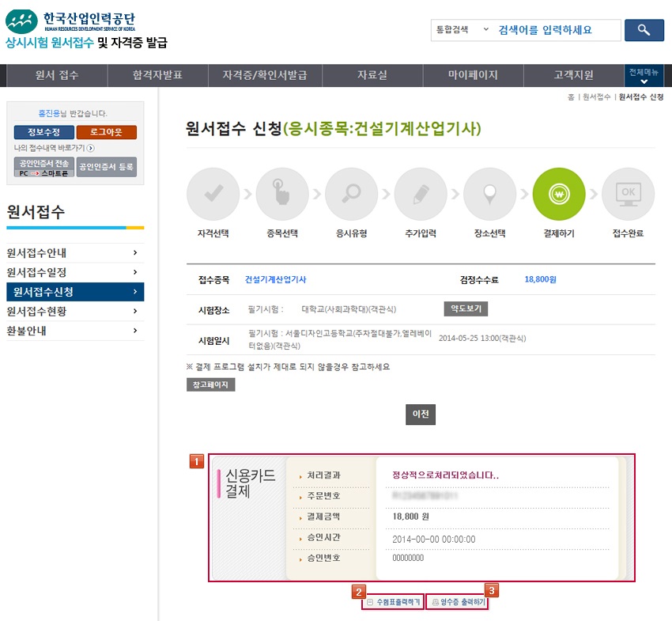Click the 약도보기 map button
This screenshot has width=672, height=621.
(x=465, y=309)
